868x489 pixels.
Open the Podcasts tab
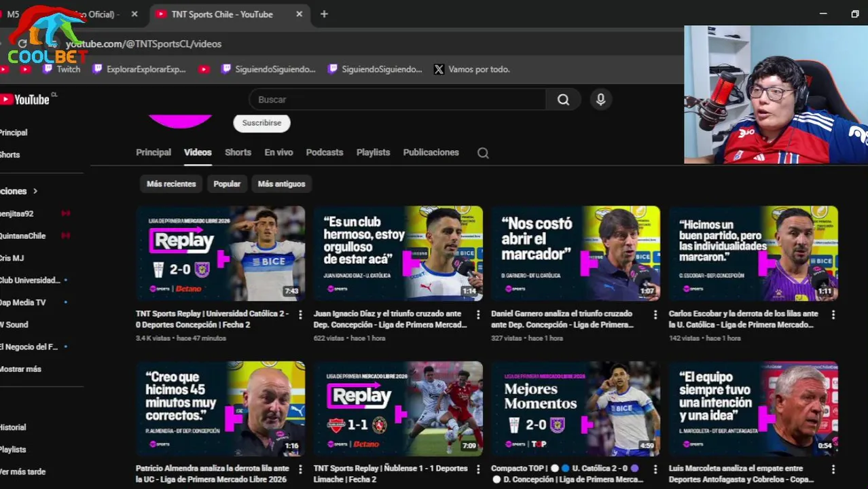click(325, 152)
